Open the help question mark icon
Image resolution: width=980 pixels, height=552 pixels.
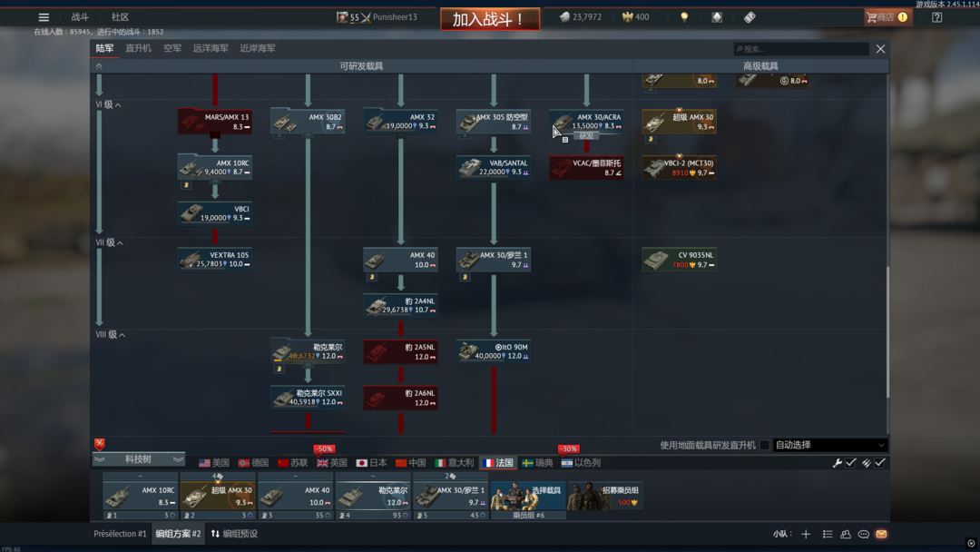(936, 17)
